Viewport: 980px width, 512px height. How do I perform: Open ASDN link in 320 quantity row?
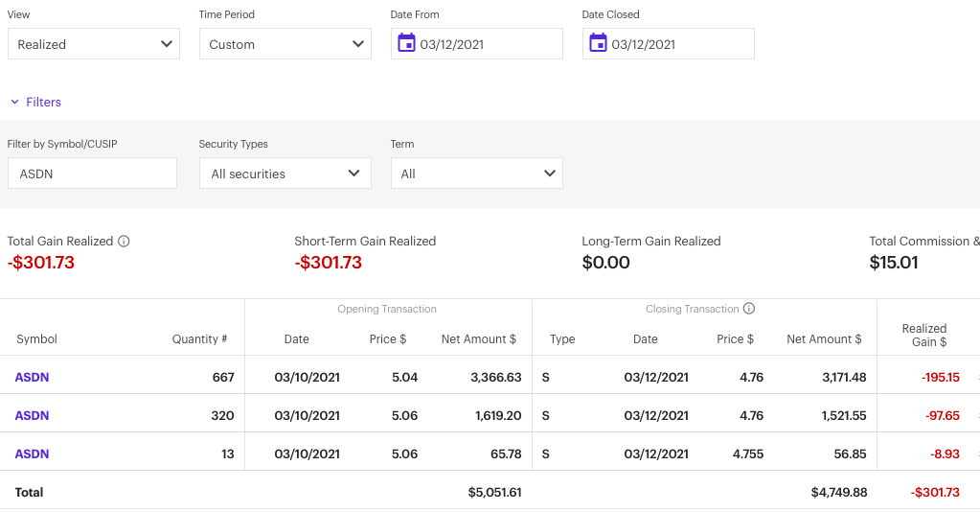click(x=32, y=415)
